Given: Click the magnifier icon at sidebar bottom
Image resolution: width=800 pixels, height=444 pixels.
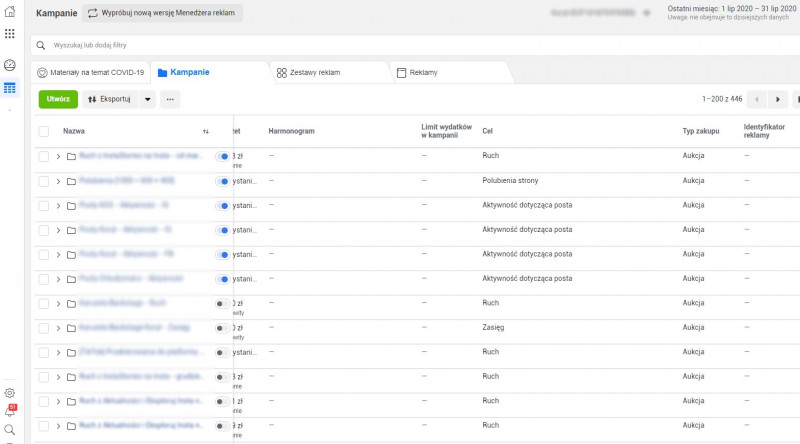Looking at the screenshot, I should pos(10,429).
